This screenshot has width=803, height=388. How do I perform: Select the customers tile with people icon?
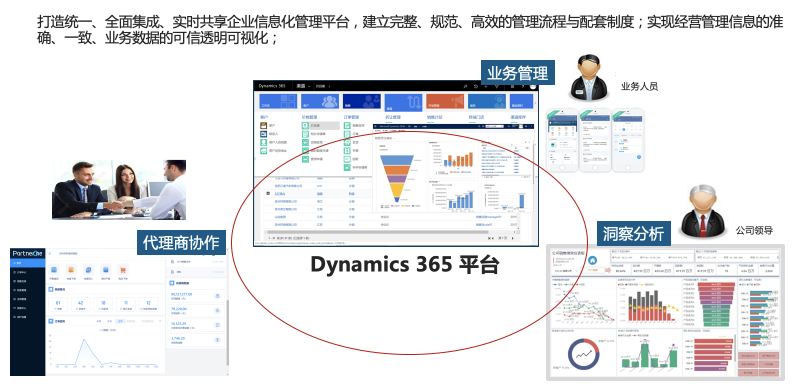(x=320, y=101)
